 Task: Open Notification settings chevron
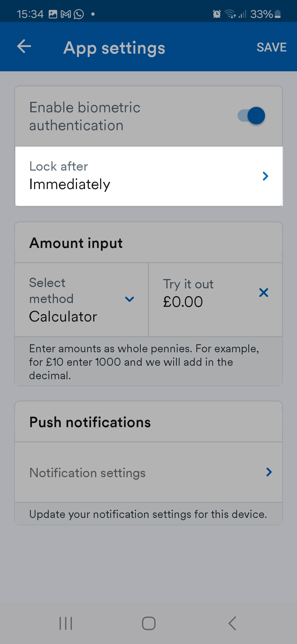coord(269,472)
